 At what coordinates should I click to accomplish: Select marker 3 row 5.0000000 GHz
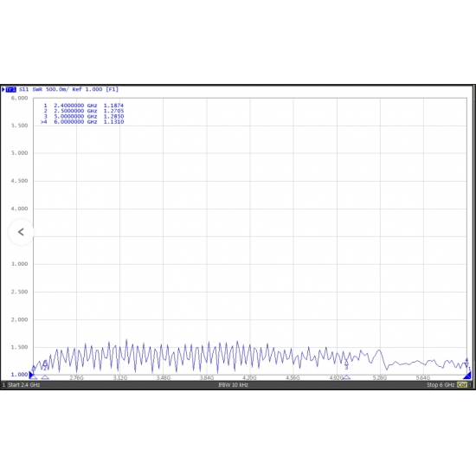click(x=83, y=116)
